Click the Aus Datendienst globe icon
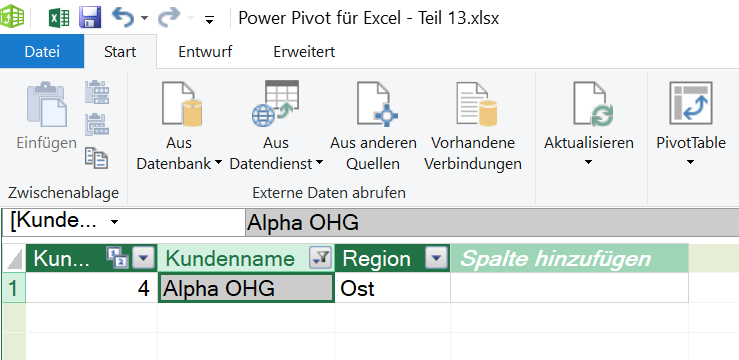The image size is (739, 360). click(x=276, y=104)
